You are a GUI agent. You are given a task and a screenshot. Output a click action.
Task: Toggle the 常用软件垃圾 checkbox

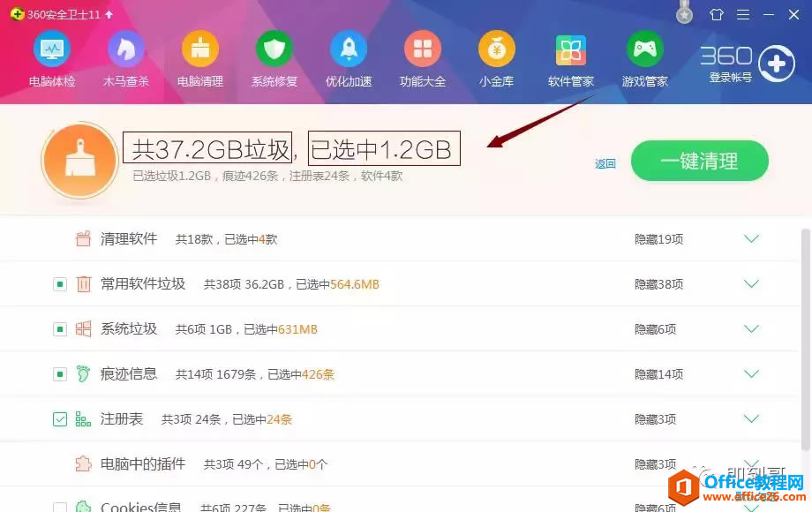(x=60, y=284)
